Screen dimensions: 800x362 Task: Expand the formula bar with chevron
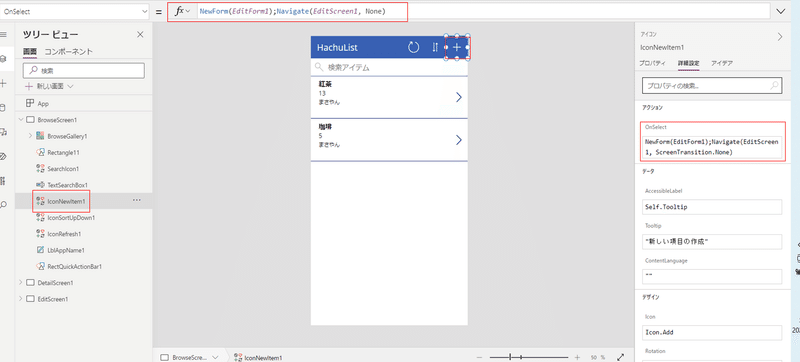point(781,11)
